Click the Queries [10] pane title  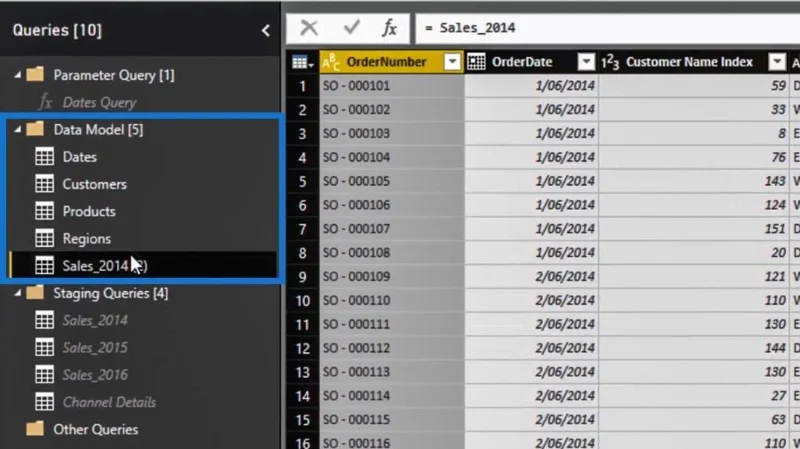(x=57, y=31)
